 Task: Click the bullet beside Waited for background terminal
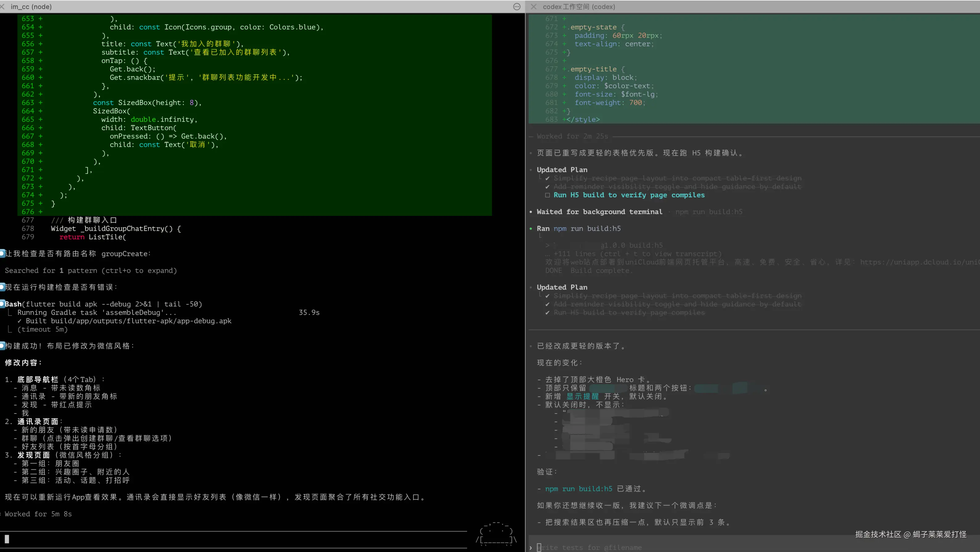click(531, 212)
